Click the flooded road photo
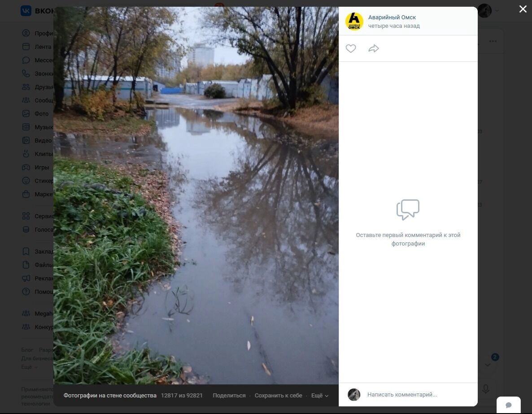Image resolution: width=532 pixels, height=414 pixels. point(196,195)
